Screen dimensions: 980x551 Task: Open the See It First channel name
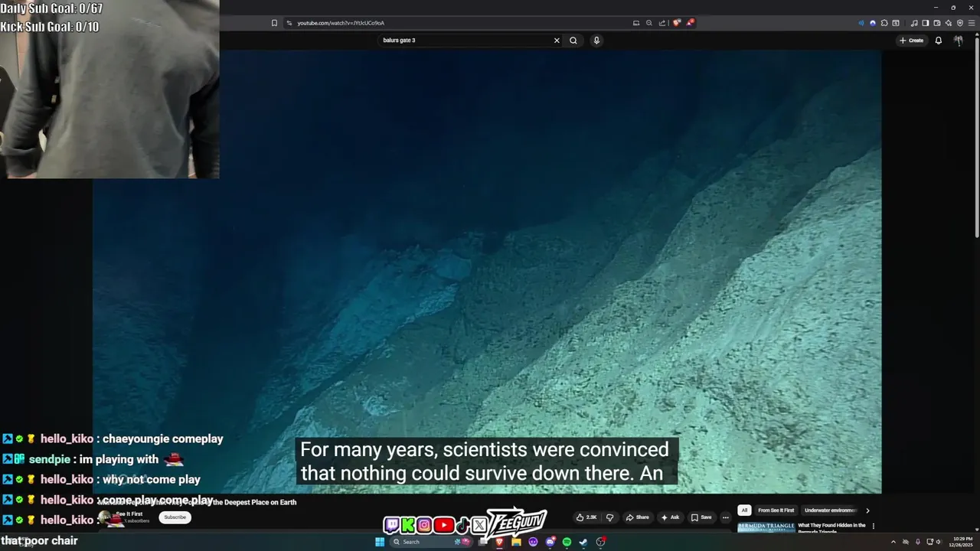coord(129,514)
